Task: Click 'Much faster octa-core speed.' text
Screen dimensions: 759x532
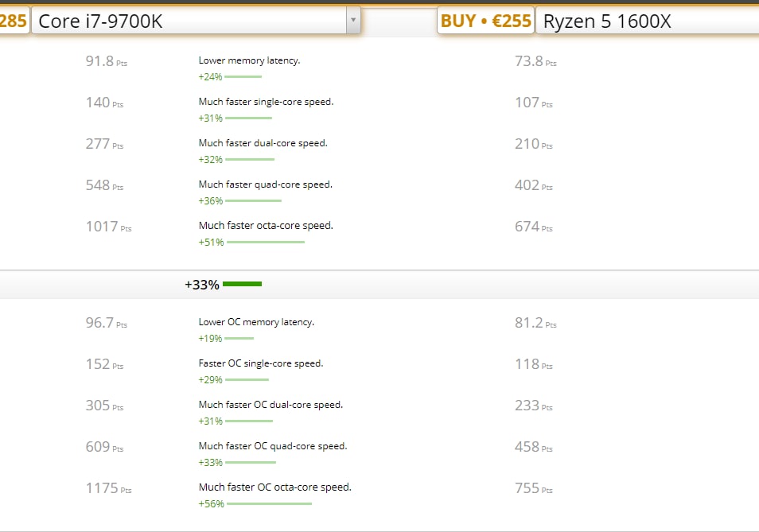Action: [x=266, y=226]
